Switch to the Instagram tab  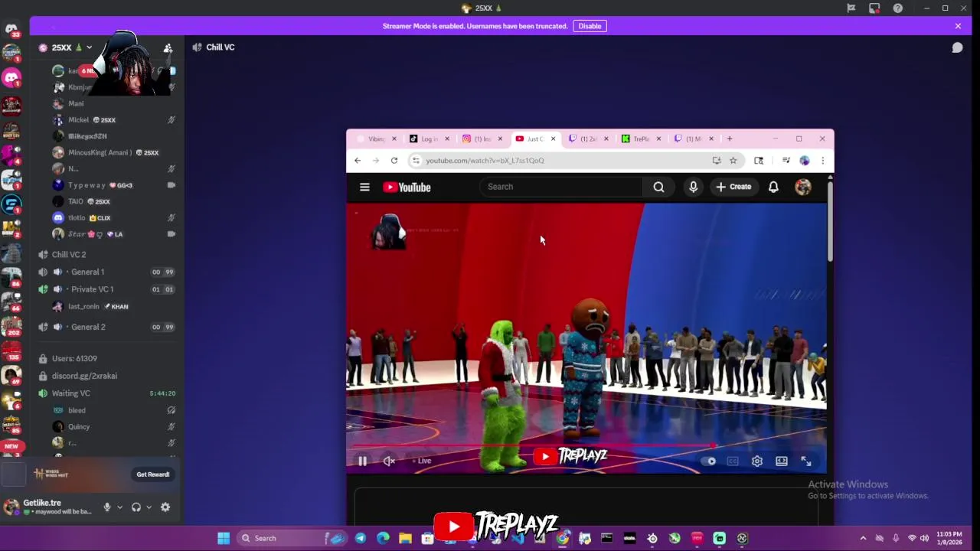(x=482, y=139)
